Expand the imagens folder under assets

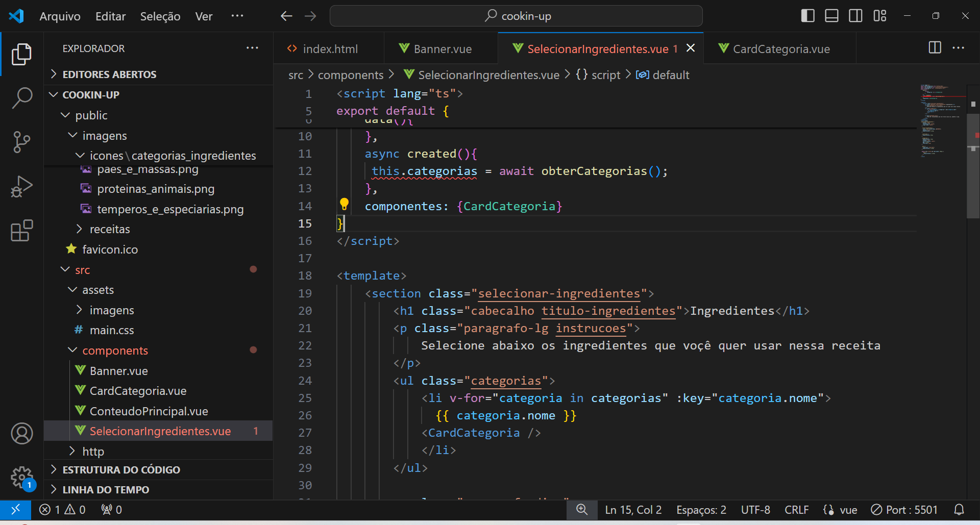click(x=158, y=310)
